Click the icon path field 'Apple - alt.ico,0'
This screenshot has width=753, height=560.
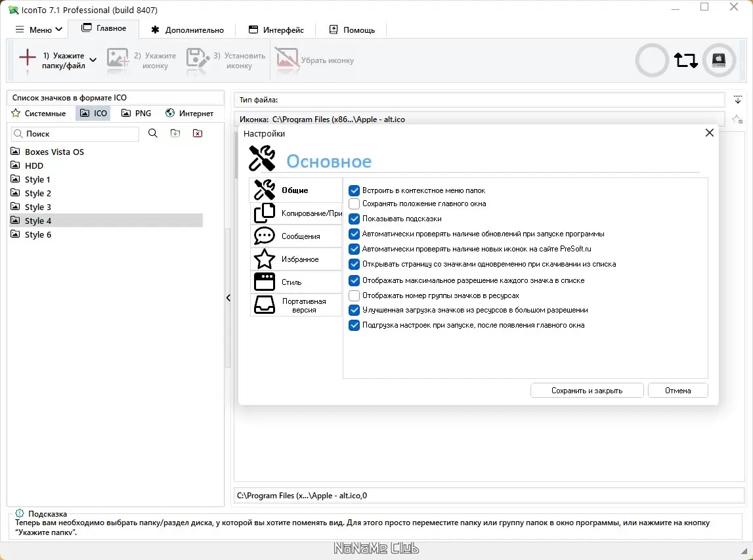[489, 496]
